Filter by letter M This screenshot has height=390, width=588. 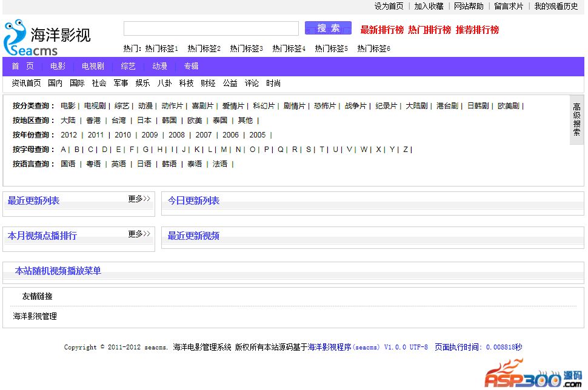point(224,150)
